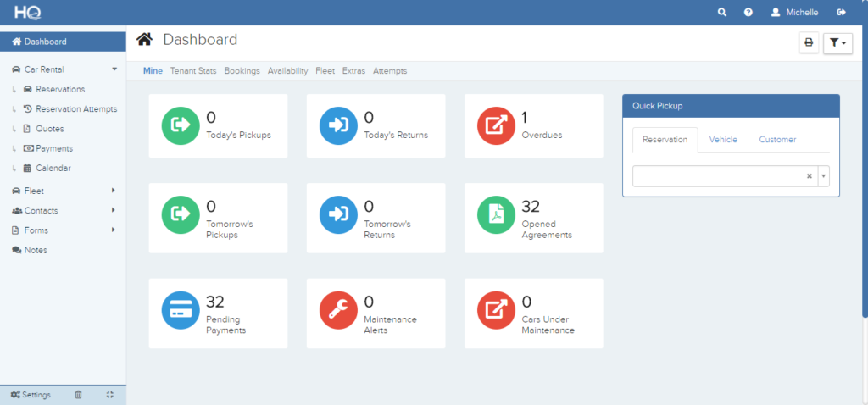This screenshot has height=405, width=868.
Task: Click Tomorrow's Returns blue icon
Action: [x=338, y=214]
